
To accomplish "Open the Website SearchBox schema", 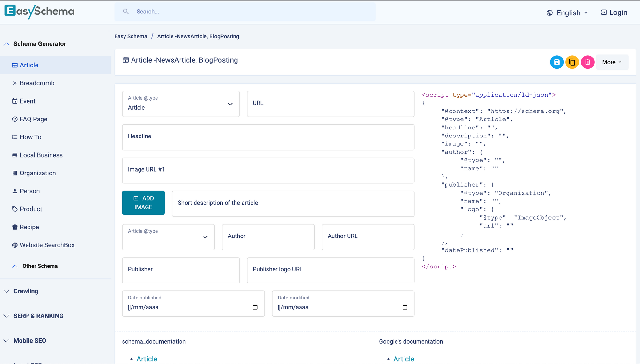I will (x=47, y=245).
